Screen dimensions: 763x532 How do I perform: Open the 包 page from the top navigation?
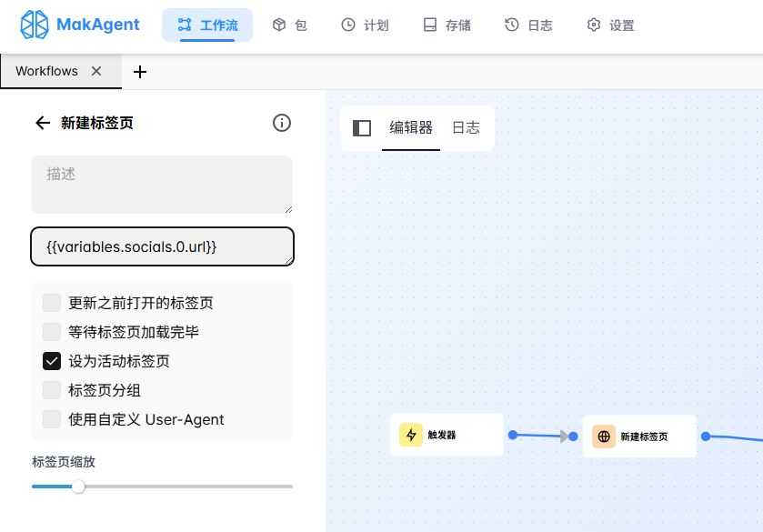[289, 25]
